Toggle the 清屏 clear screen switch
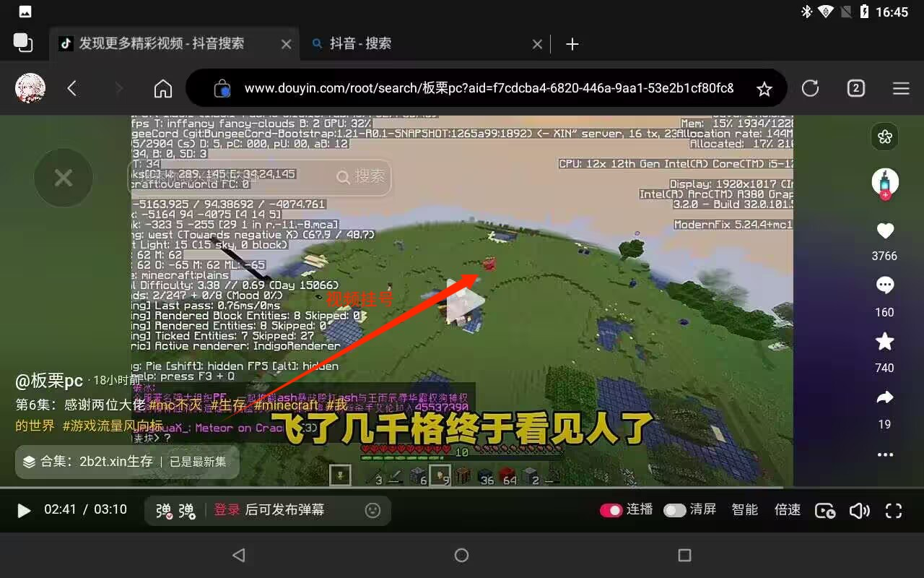Viewport: 924px width, 578px height. click(x=674, y=510)
